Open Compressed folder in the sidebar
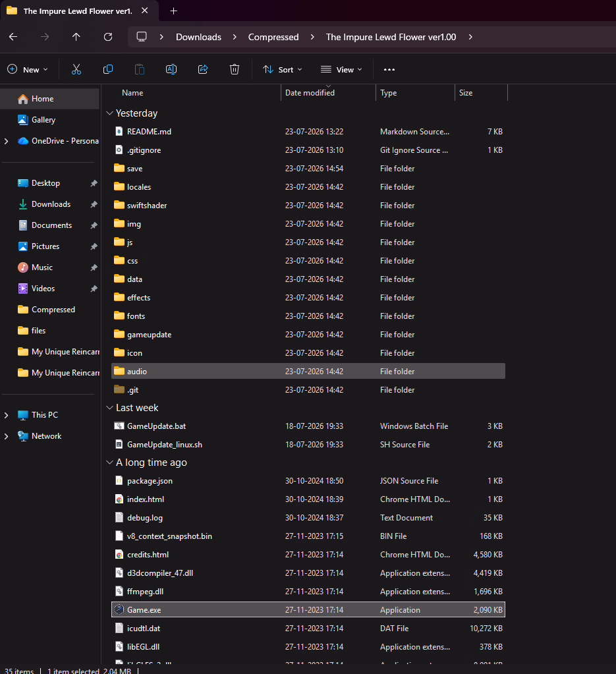This screenshot has height=674, width=616. coord(50,309)
